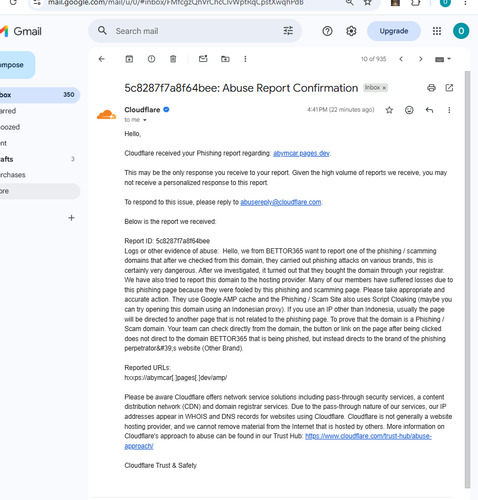
Task: Click the Upgrade button
Action: [x=394, y=31]
